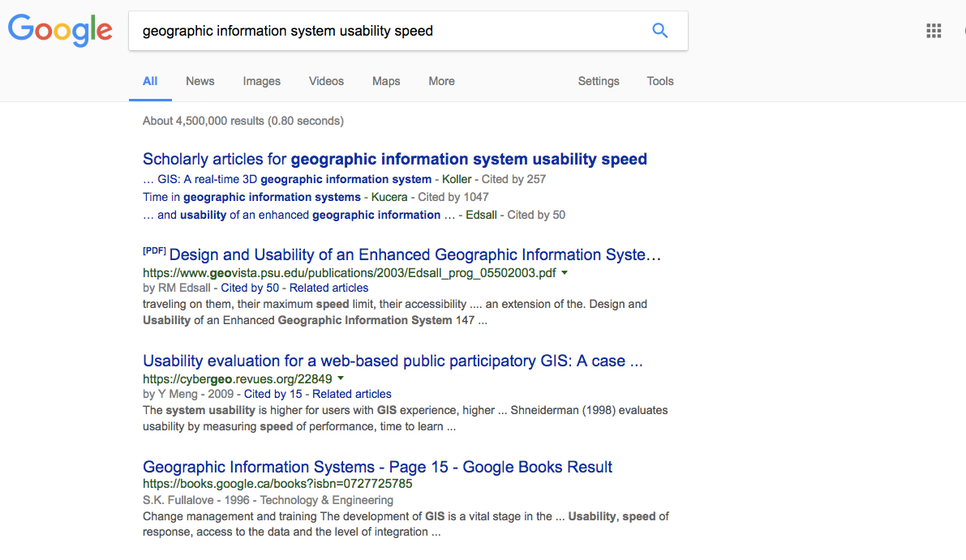Switch to the Images tab
The height and width of the screenshot is (560, 966).
[x=262, y=81]
